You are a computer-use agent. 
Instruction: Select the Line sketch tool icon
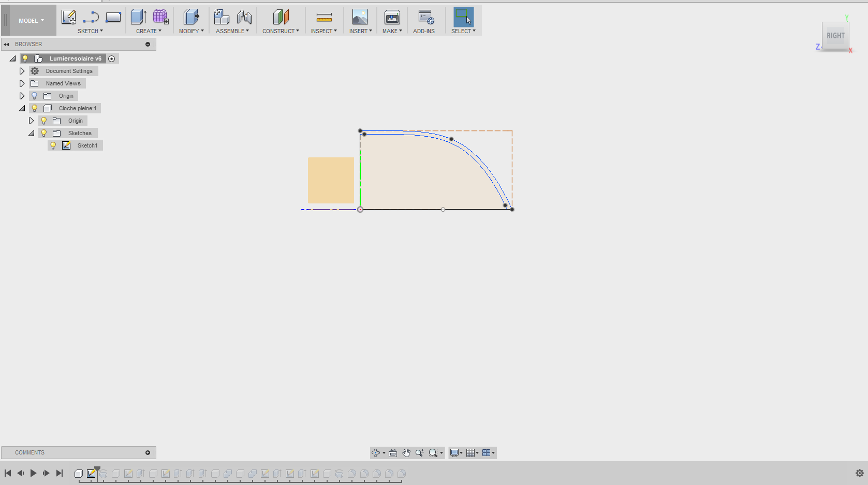(x=91, y=17)
